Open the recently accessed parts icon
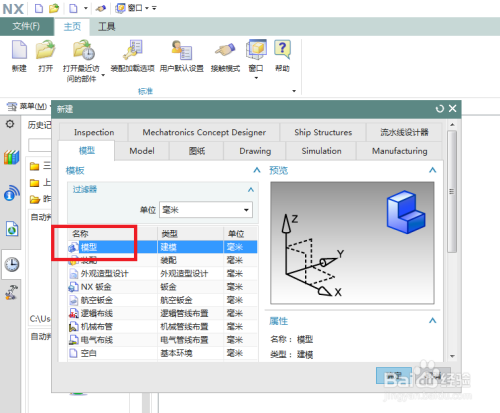 (x=84, y=50)
